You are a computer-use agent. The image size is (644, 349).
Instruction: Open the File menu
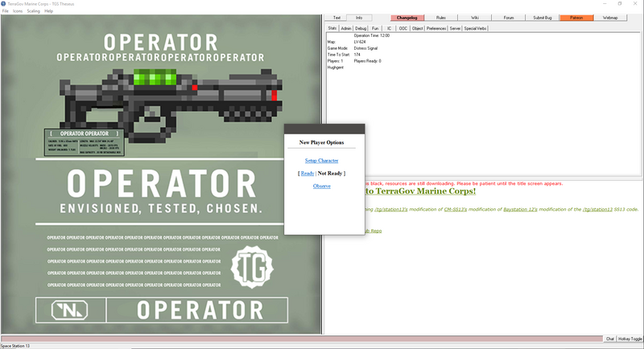tap(6, 11)
